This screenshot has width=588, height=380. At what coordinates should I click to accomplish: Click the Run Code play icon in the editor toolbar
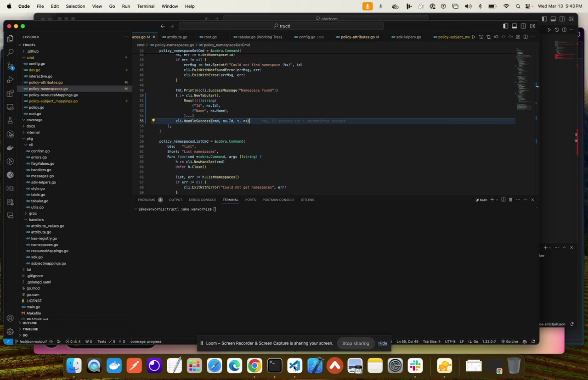474,37
